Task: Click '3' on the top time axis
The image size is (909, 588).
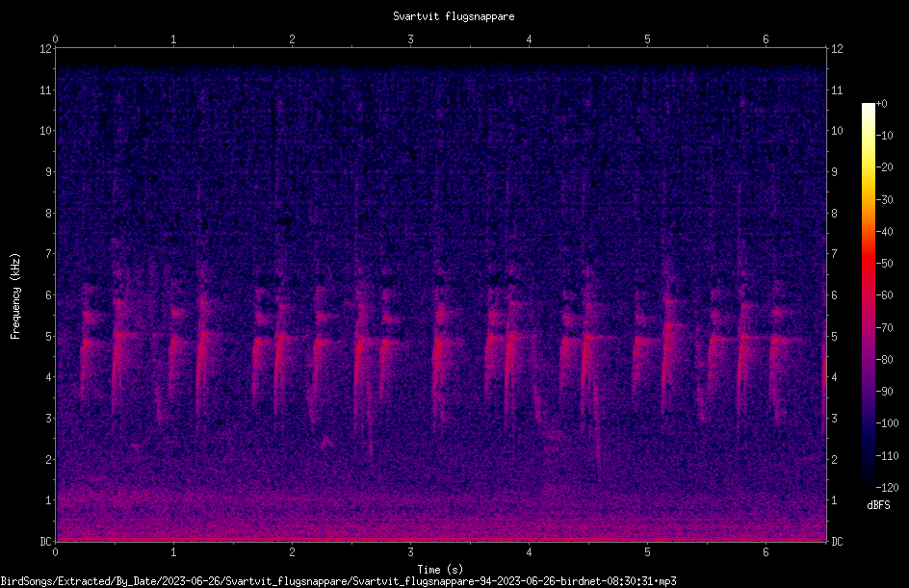Action: tap(410, 39)
